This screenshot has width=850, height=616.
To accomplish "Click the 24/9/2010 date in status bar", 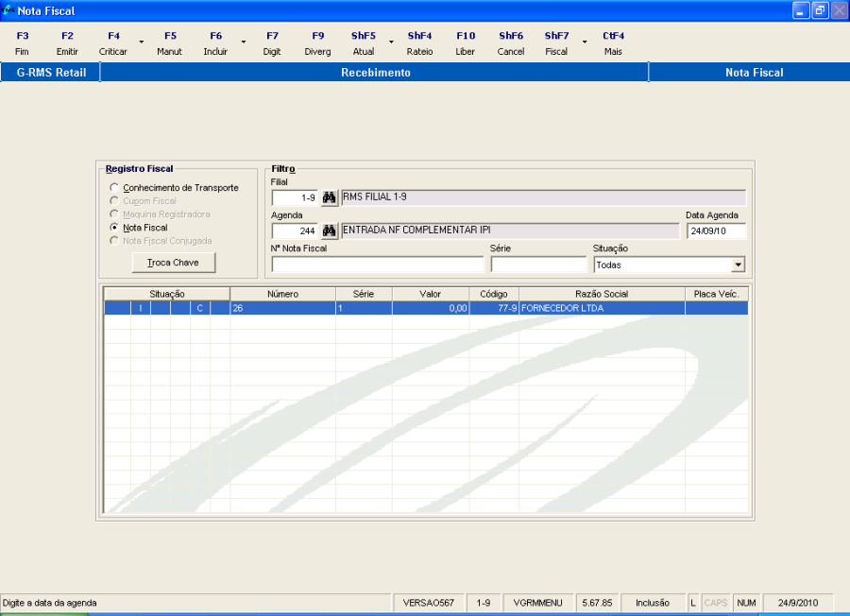I will (798, 603).
